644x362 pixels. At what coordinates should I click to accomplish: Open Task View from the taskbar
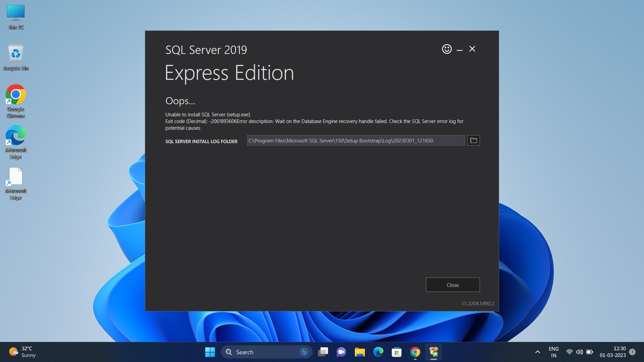(323, 352)
